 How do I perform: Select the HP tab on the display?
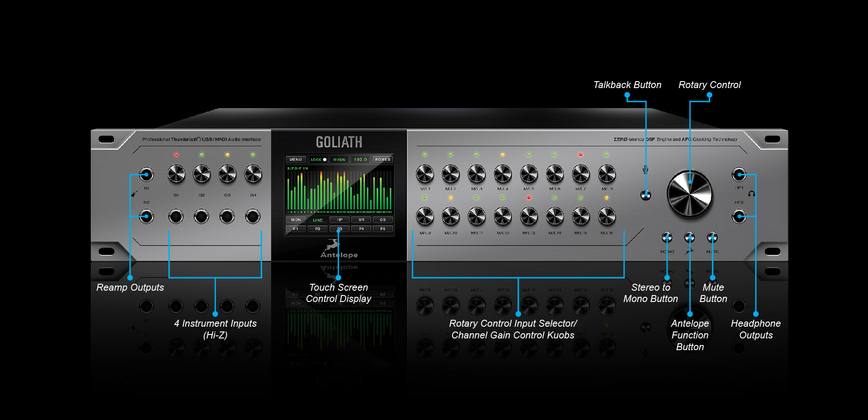click(x=339, y=220)
